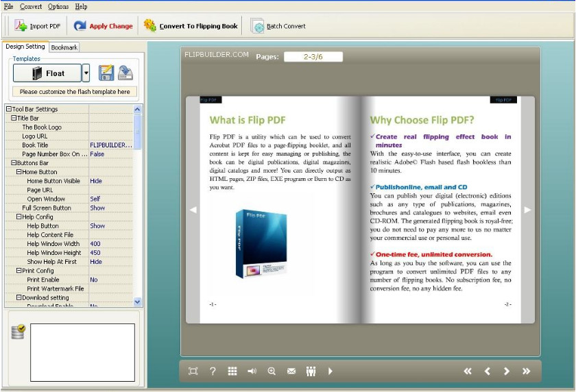576x392 pixels.
Task: Collapse the Tool Bar Settings group
Action: point(9,109)
